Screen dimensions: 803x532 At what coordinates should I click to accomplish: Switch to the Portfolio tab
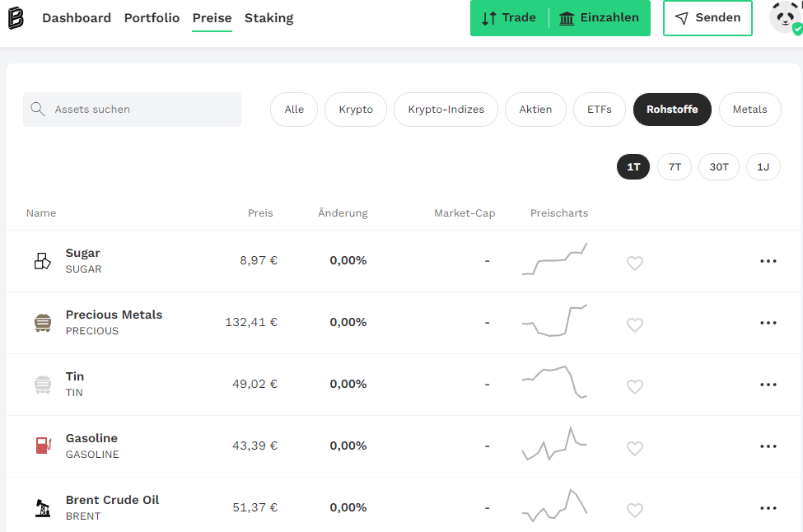point(152,18)
